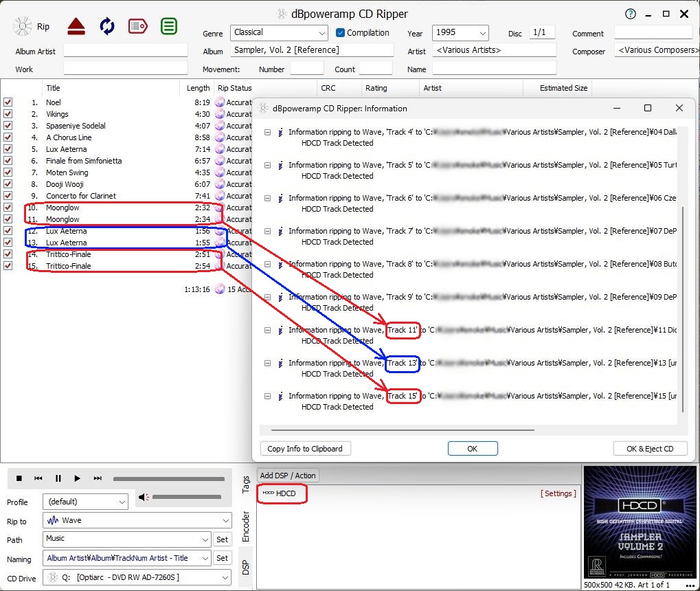Click the Copy Info to Clipboard button

pos(305,449)
